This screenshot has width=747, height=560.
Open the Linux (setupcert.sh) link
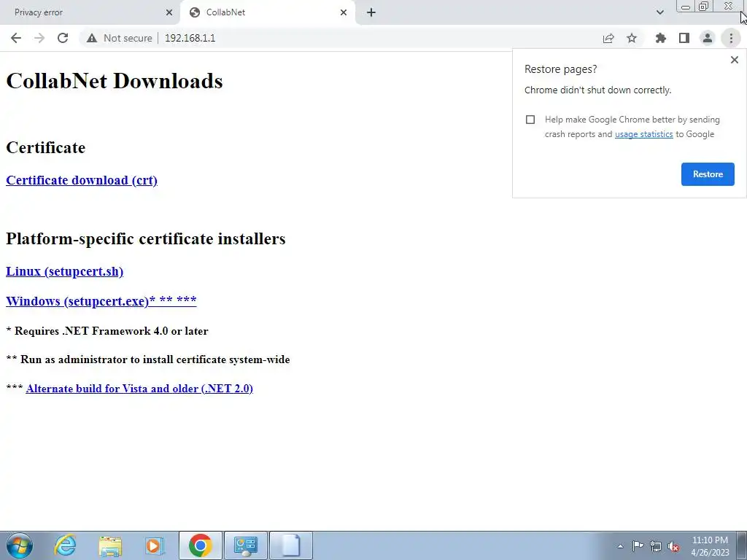(x=64, y=271)
